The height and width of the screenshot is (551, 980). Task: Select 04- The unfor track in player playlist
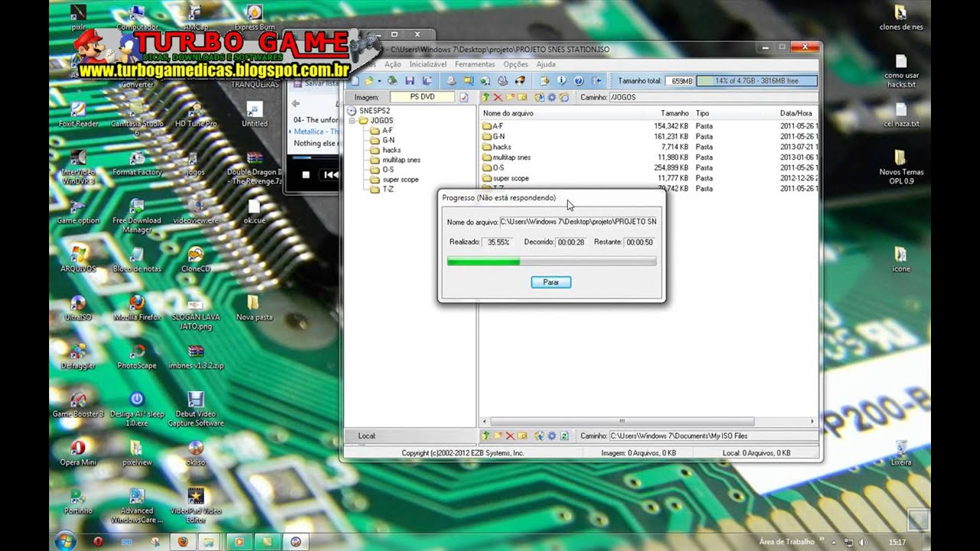coord(316,120)
